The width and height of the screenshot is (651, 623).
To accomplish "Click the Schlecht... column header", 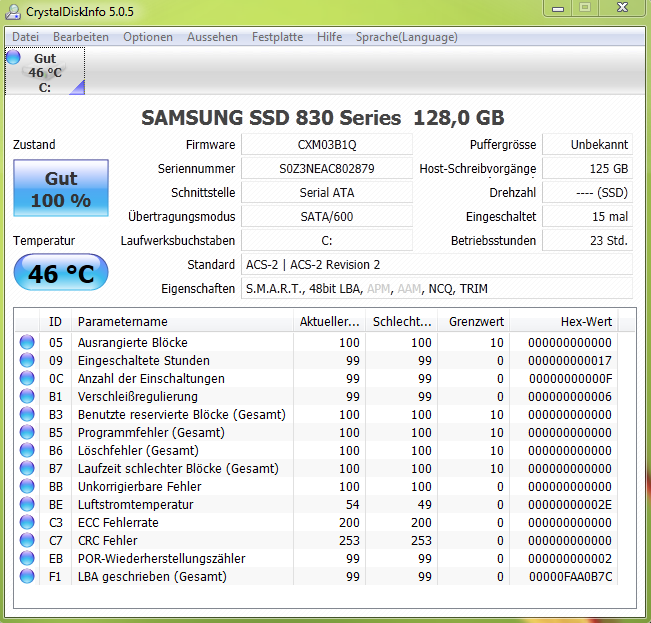I will (401, 321).
